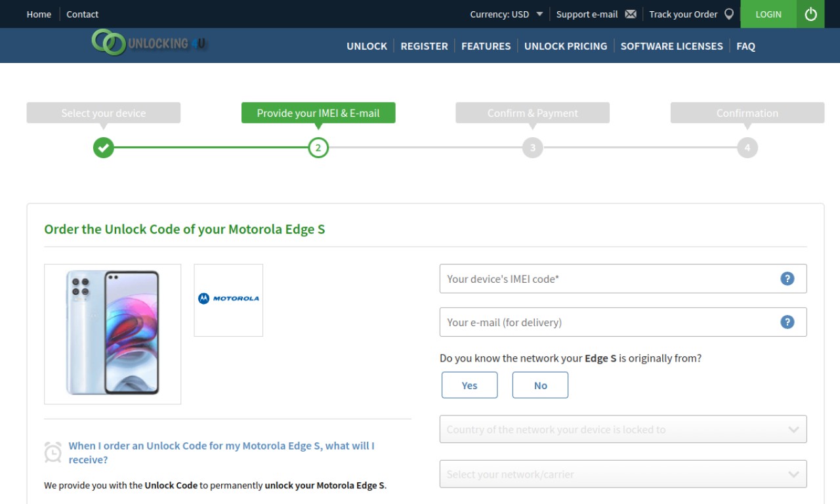Select Yes for known network

point(469,385)
